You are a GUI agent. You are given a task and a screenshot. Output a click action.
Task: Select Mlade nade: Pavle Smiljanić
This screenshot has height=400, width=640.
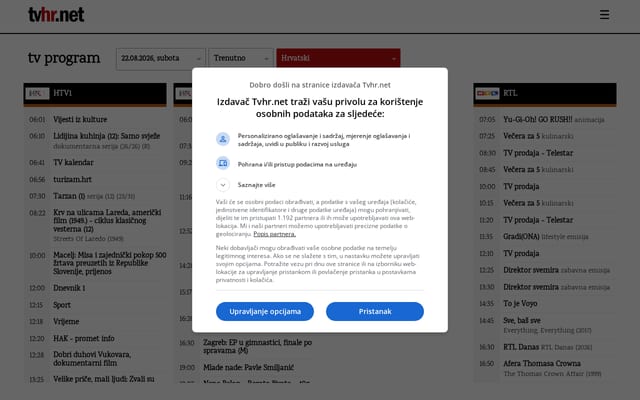point(249,367)
